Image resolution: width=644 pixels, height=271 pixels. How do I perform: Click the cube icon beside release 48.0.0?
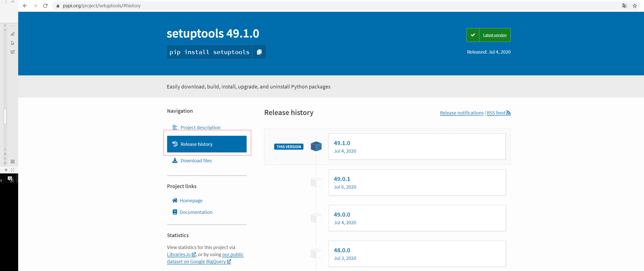[316, 254]
